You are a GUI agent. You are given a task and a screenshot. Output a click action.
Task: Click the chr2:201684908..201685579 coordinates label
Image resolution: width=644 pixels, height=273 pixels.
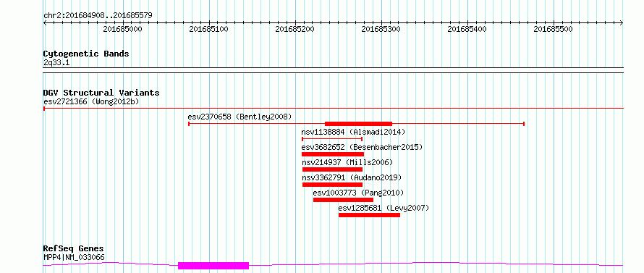coord(98,16)
